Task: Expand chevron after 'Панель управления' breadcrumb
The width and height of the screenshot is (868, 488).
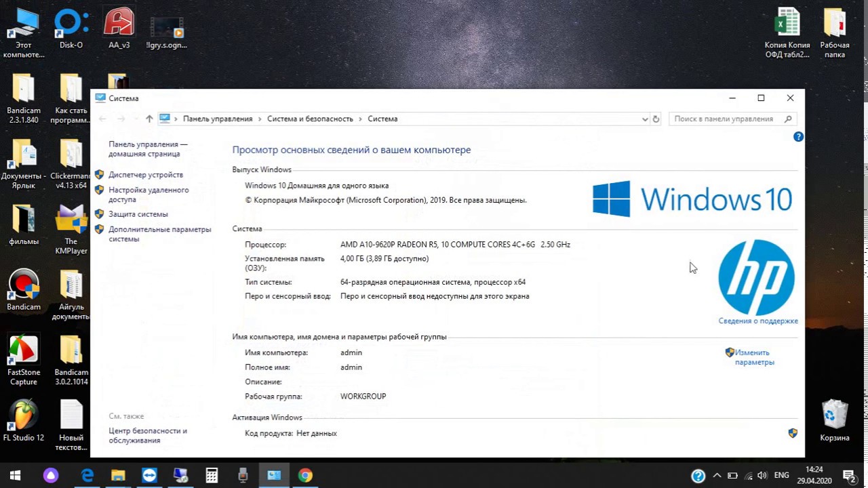Action: pyautogui.click(x=260, y=119)
